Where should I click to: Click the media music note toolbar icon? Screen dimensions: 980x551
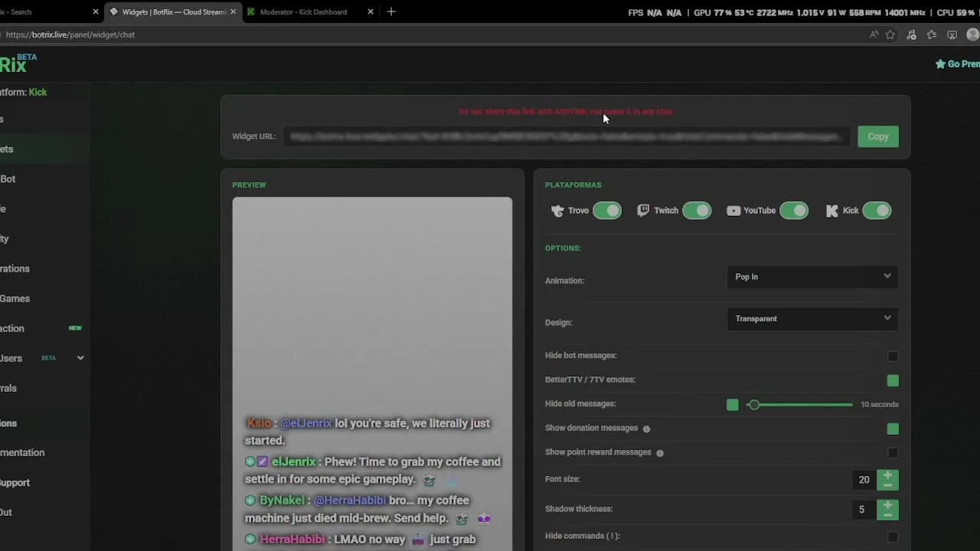click(911, 34)
